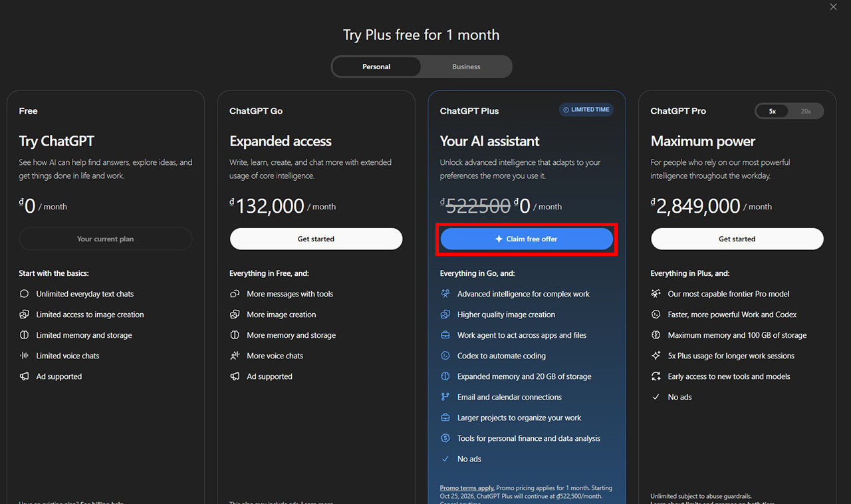Click the 'Expanded access' heading
This screenshot has width=851, height=504.
(x=281, y=141)
